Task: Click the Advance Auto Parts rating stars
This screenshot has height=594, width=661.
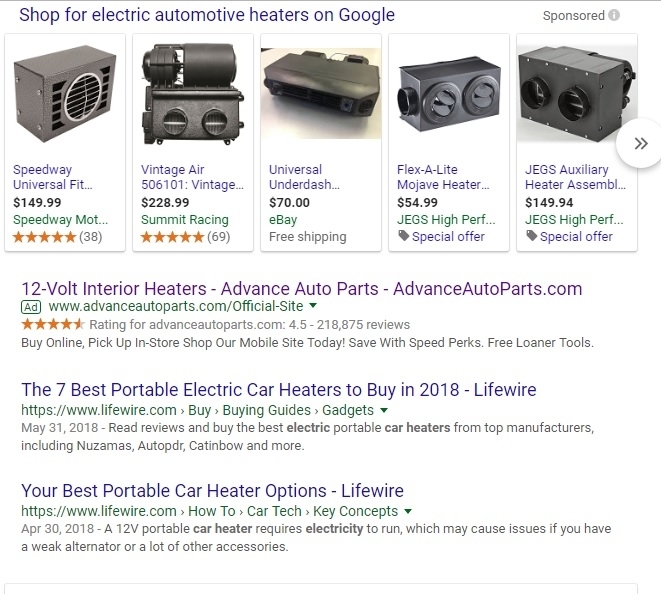Action: 53,325
